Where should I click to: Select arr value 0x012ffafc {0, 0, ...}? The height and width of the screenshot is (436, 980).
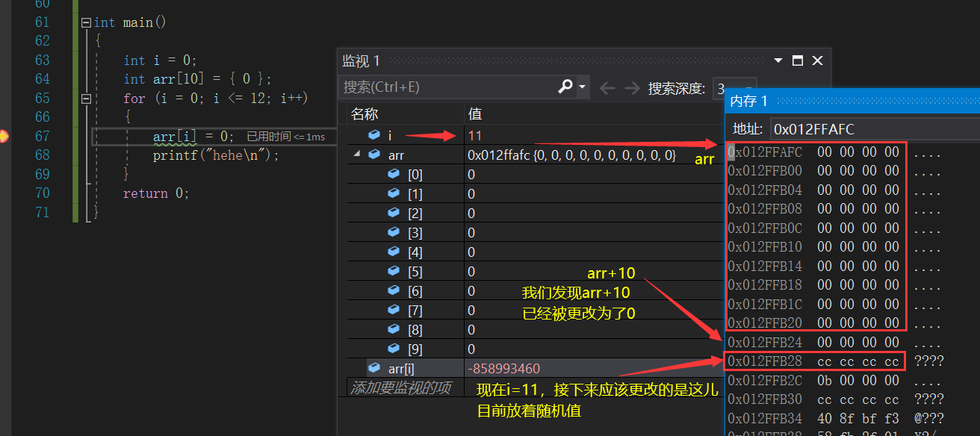(x=571, y=155)
